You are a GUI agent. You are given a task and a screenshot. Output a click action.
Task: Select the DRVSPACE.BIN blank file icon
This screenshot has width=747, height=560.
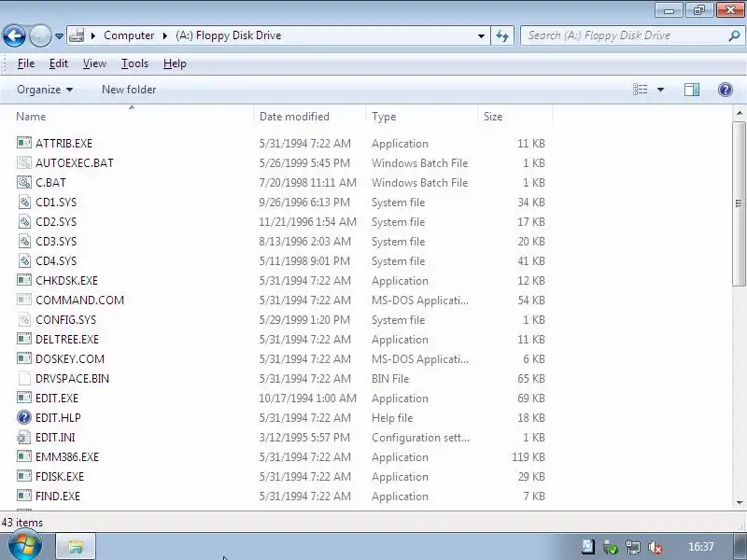coord(24,378)
